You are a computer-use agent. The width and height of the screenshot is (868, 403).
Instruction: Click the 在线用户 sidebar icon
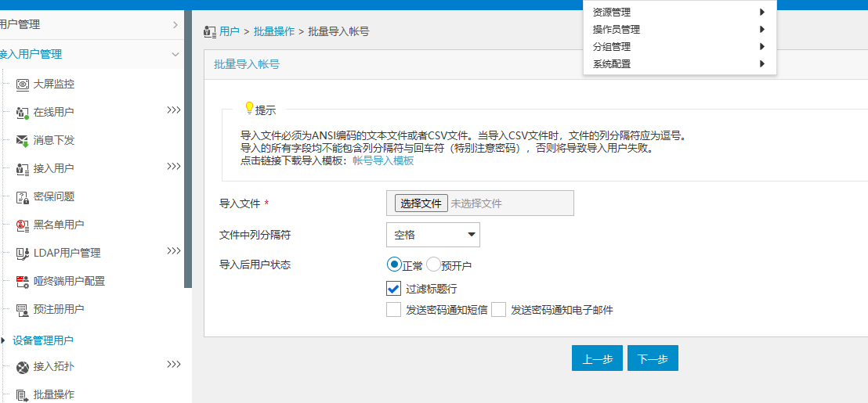click(x=22, y=113)
